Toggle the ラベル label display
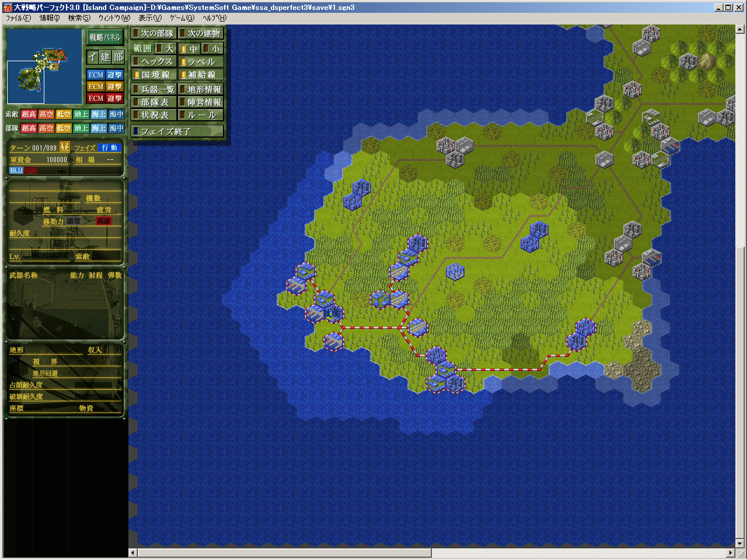747x560 pixels. pyautogui.click(x=201, y=61)
